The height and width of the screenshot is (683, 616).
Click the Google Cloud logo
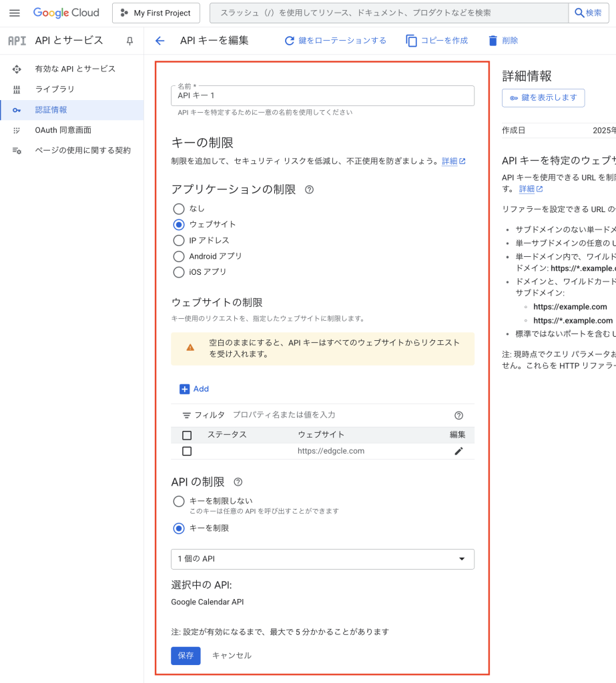coord(66,13)
